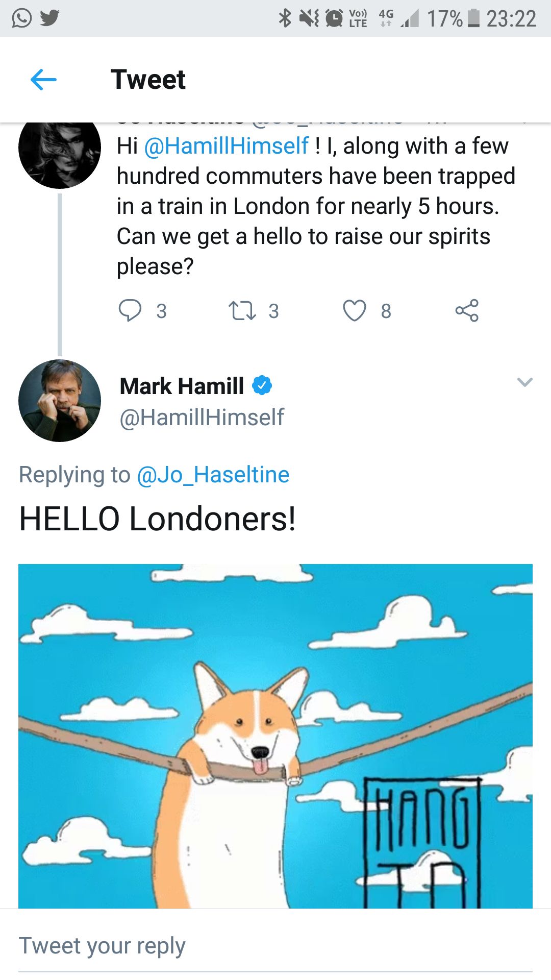Open Jo Haseltine's profile avatar
This screenshot has width=551, height=980.
point(60,151)
